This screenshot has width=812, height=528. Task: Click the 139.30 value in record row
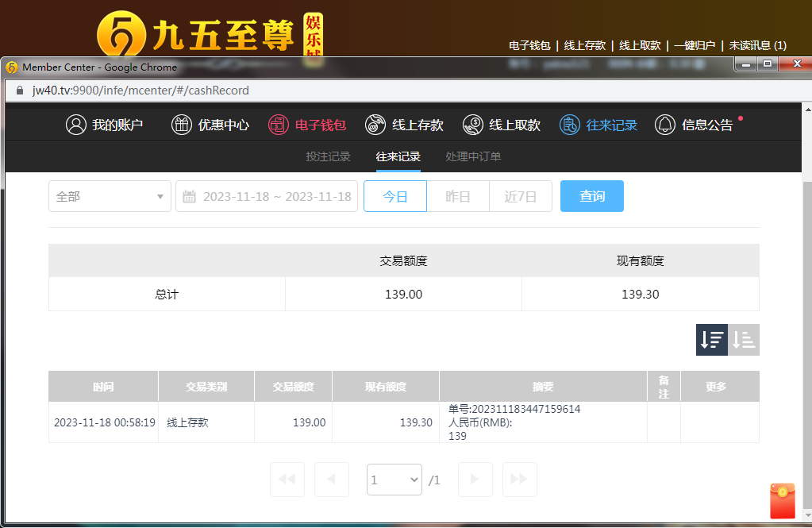coord(416,422)
